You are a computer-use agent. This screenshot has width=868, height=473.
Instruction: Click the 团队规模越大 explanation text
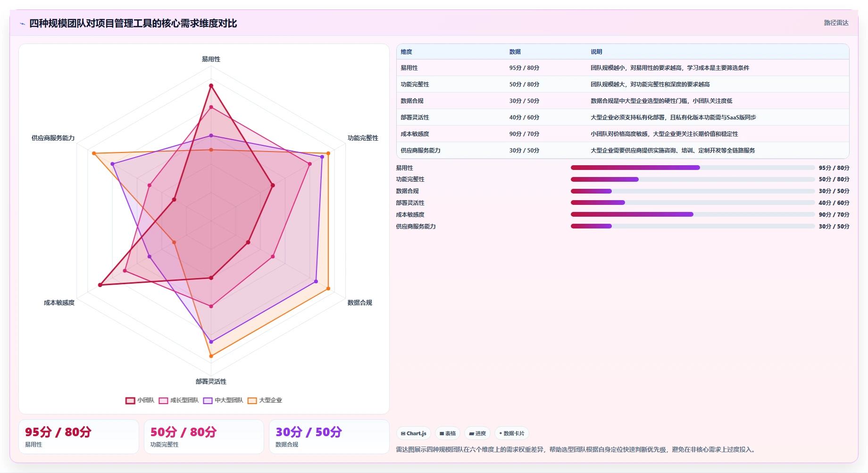point(650,84)
